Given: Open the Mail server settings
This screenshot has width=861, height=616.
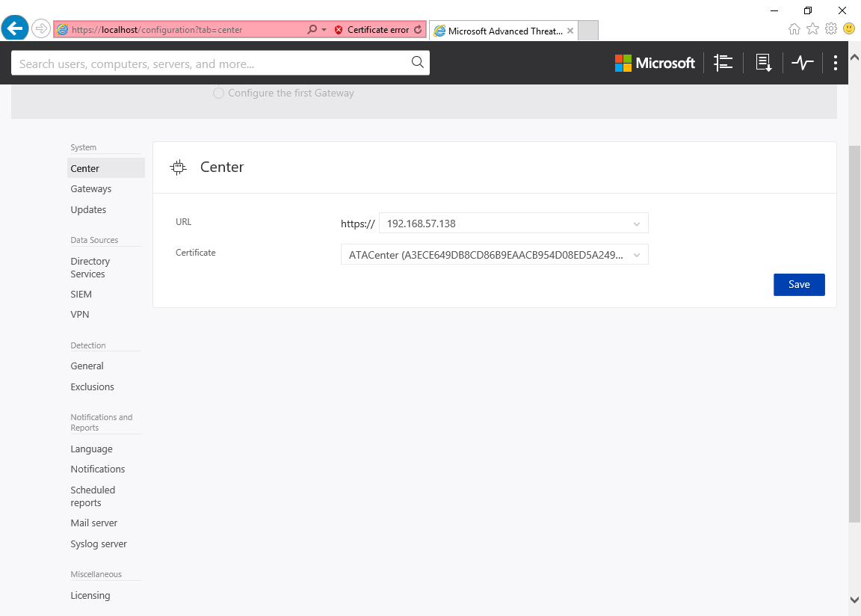Looking at the screenshot, I should tap(94, 523).
